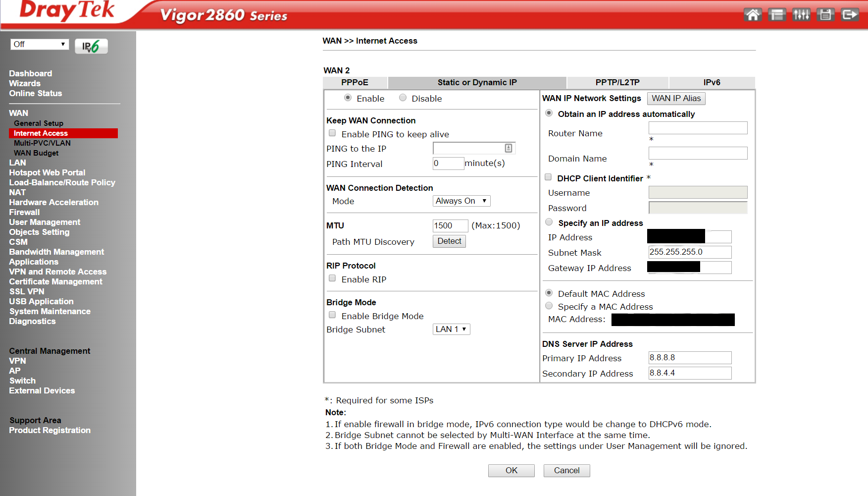Open Dashboard in sidebar

coord(31,73)
